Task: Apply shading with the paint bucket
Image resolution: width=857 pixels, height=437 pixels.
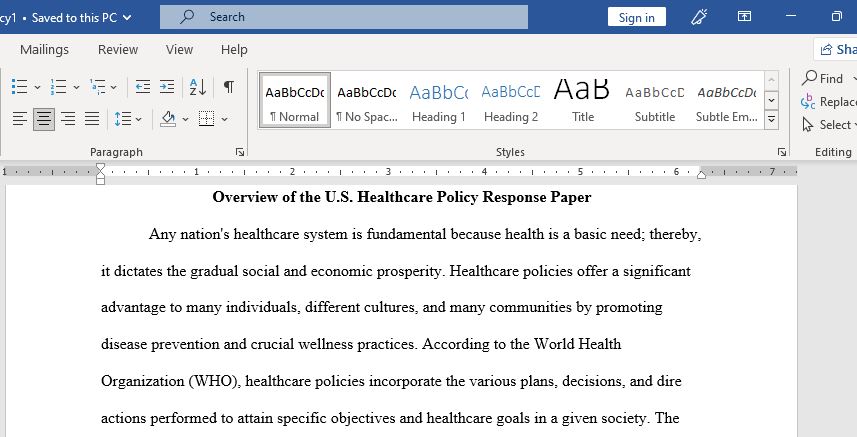Action: pos(168,119)
